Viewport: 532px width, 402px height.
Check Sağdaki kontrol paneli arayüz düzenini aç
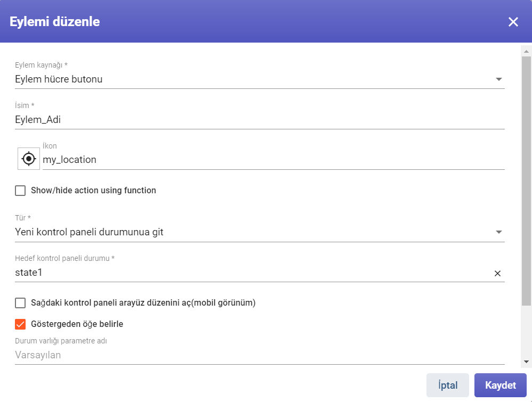(20, 302)
